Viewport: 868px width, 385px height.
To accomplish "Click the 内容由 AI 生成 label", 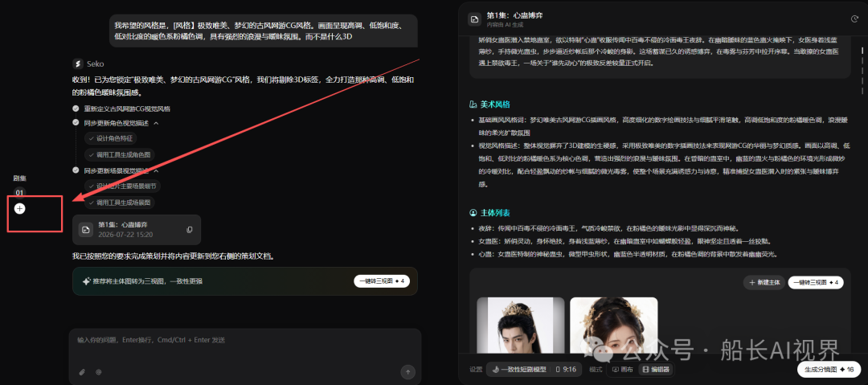I will 505,24.
